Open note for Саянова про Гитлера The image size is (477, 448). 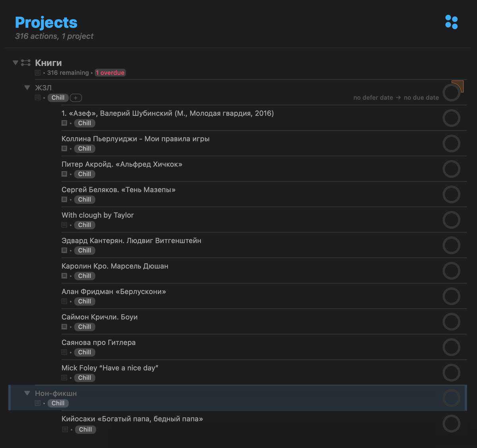(x=64, y=352)
